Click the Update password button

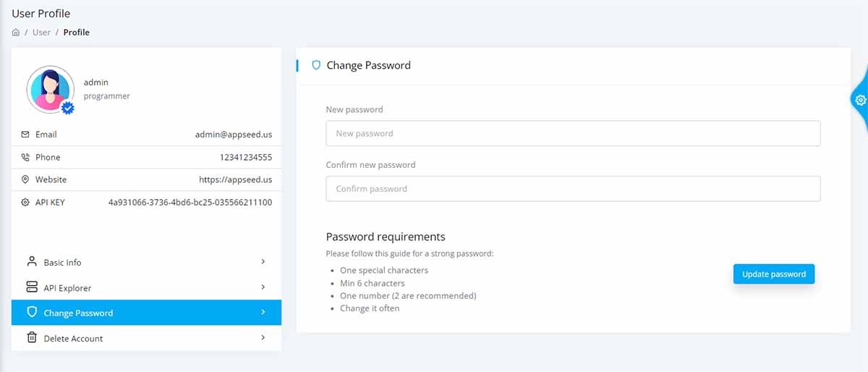click(x=774, y=274)
